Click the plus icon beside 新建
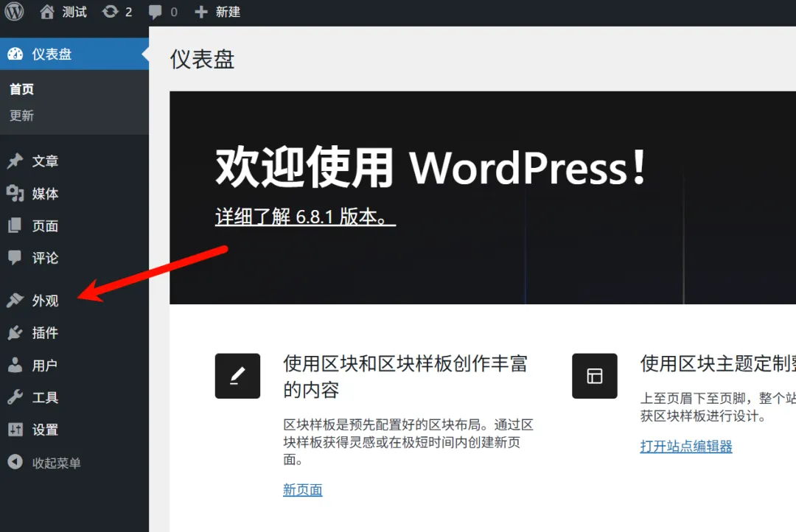 [201, 13]
